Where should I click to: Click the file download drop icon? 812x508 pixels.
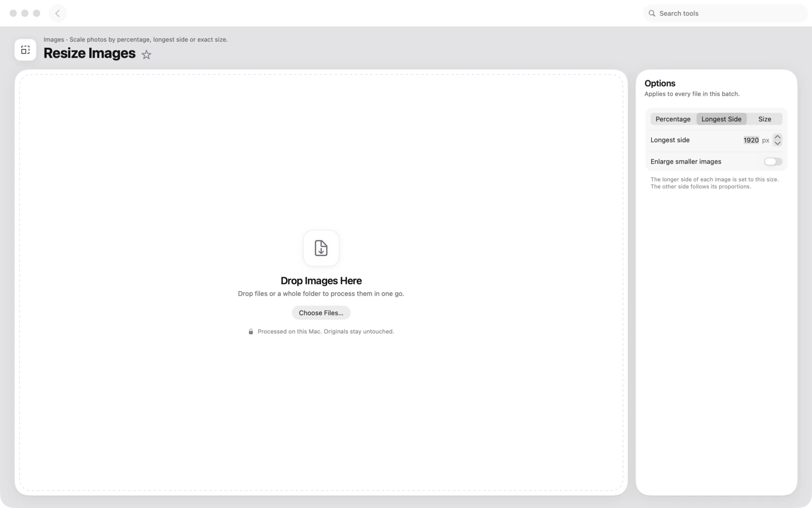coord(321,248)
